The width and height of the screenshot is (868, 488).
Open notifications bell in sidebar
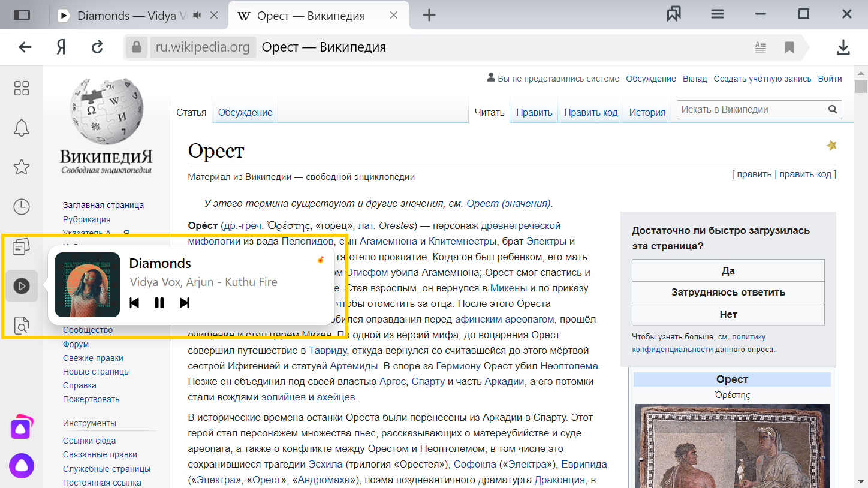click(22, 128)
